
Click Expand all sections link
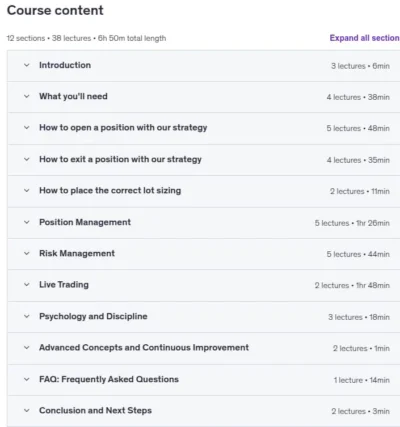coord(365,38)
